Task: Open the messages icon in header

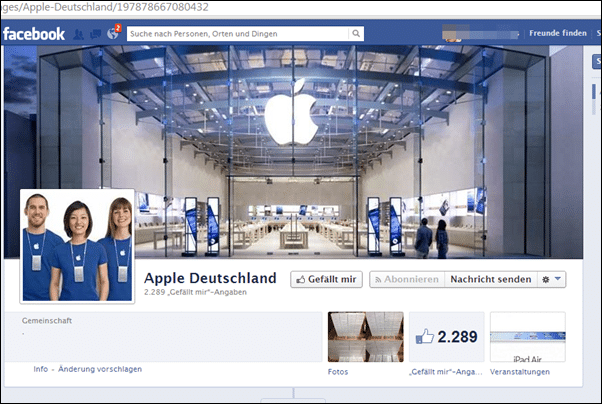Action: pos(95,34)
